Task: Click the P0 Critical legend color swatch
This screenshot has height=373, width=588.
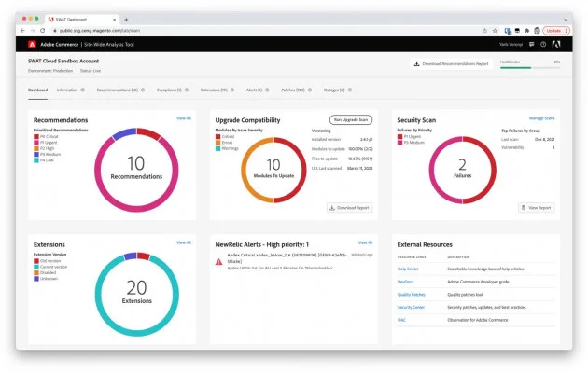Action: pos(35,135)
